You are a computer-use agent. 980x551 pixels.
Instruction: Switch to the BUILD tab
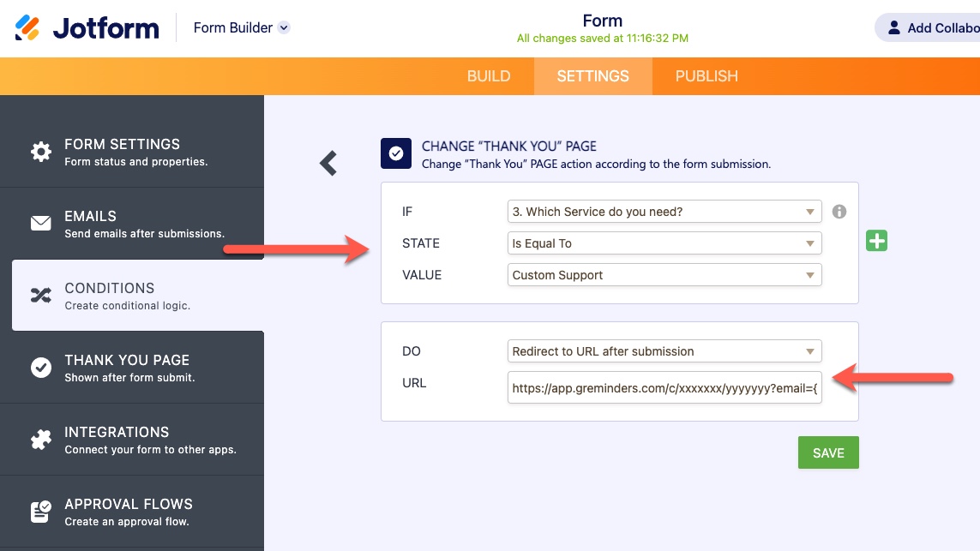[x=489, y=76]
